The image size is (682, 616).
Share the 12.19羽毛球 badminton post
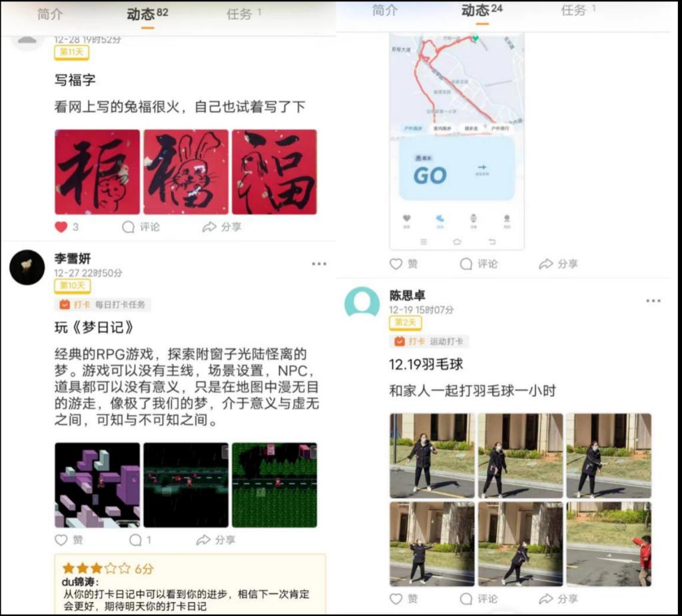click(559, 599)
